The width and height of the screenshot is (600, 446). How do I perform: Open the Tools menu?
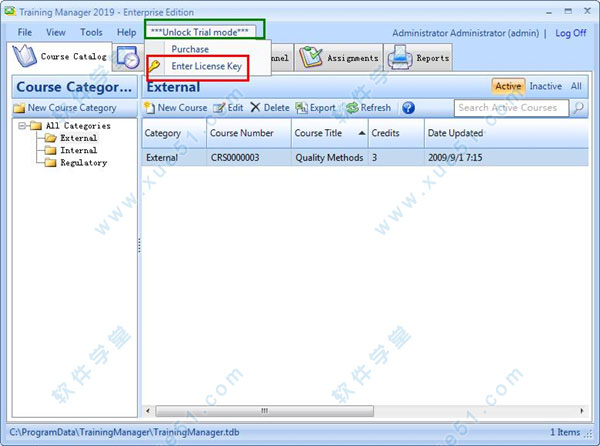coord(91,33)
